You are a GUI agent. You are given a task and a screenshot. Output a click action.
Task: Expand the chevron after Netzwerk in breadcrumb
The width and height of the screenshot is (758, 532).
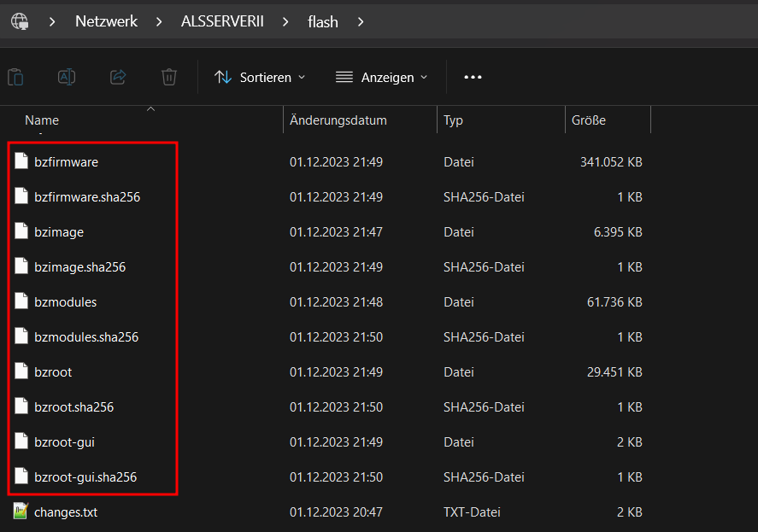click(x=159, y=21)
